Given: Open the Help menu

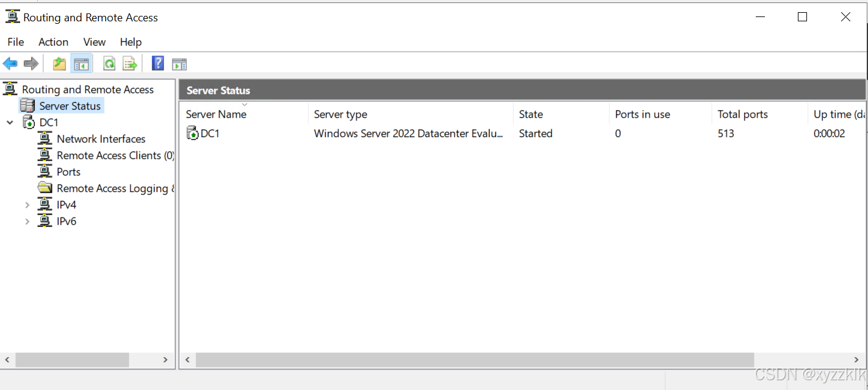Looking at the screenshot, I should point(131,41).
